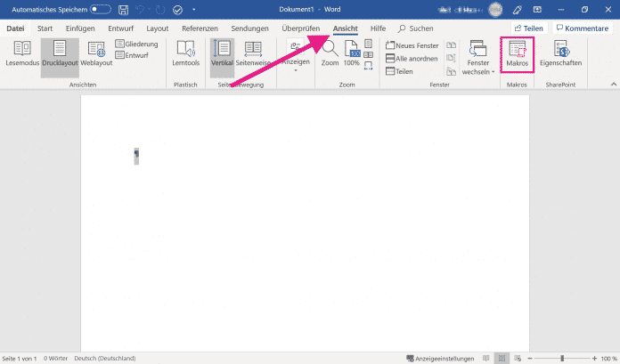Open SharePoint Eigenschaften
Image resolution: width=620 pixels, height=364 pixels.
(x=562, y=54)
